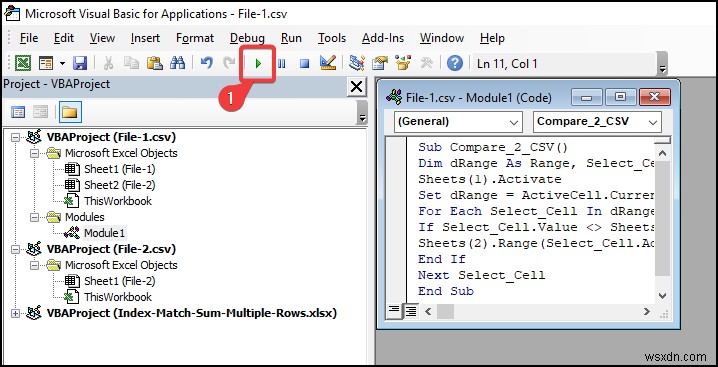This screenshot has height=367, width=718.
Task: Collapse VBAProject (File-2.csv) node
Action: pos(16,249)
